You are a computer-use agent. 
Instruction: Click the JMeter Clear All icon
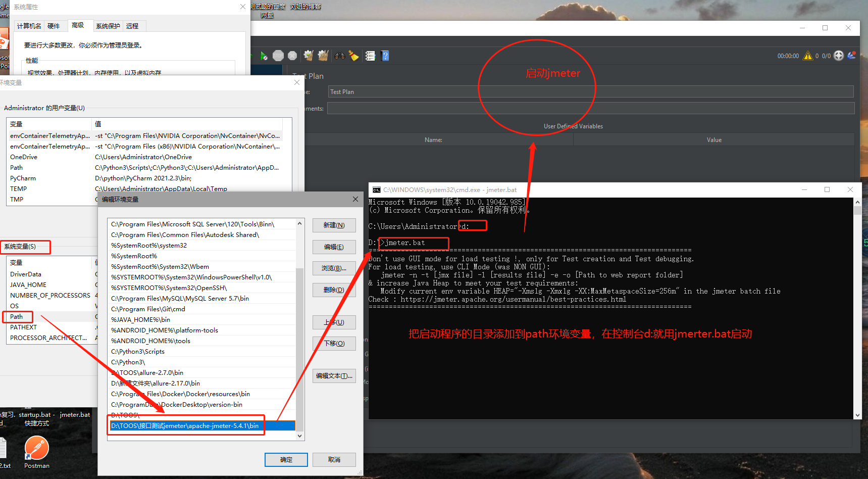click(323, 56)
